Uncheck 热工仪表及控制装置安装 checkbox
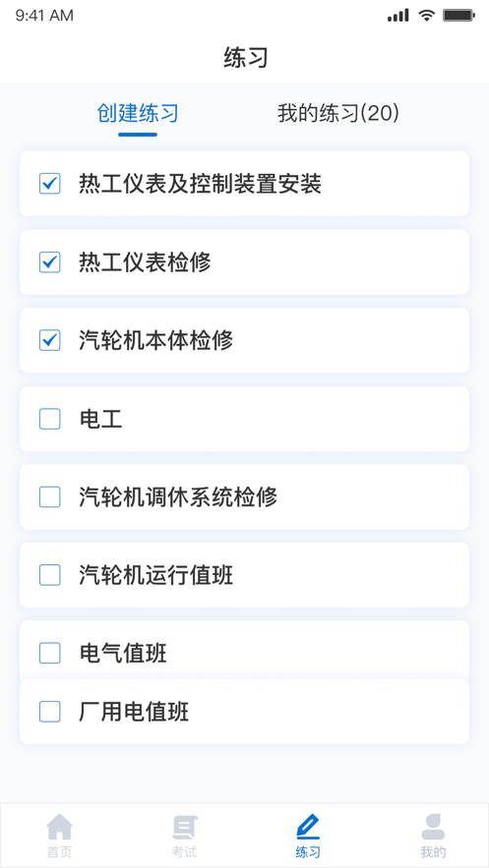This screenshot has height=868, width=489. coord(50,183)
